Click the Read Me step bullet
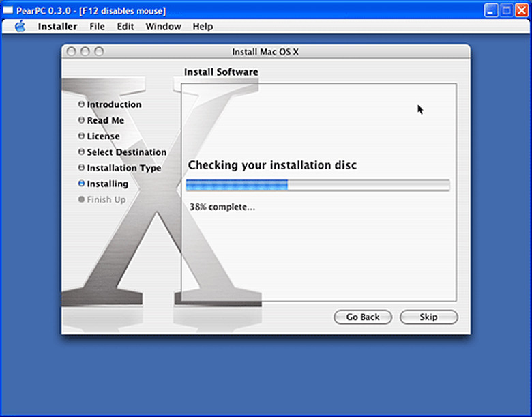This screenshot has height=417, width=532. click(81, 120)
